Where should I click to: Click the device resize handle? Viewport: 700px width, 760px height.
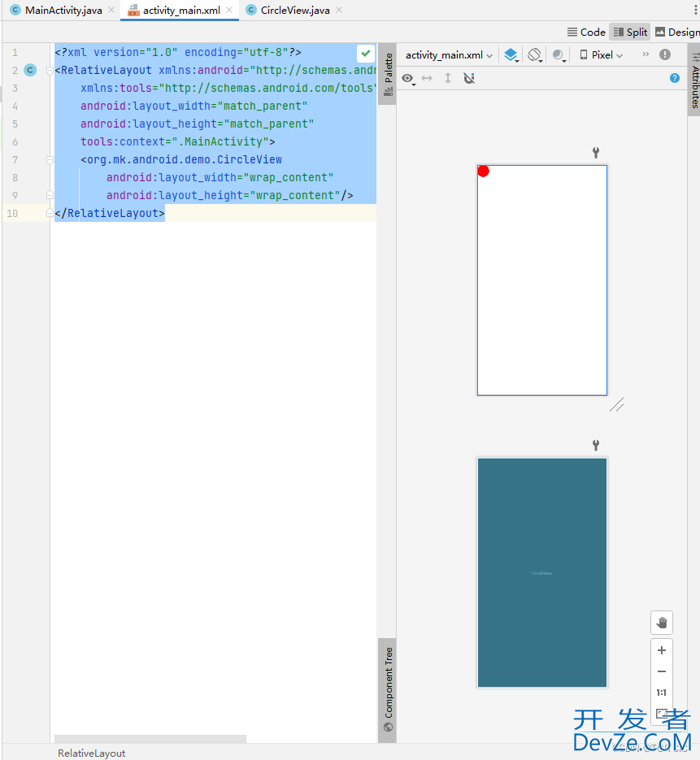616,405
